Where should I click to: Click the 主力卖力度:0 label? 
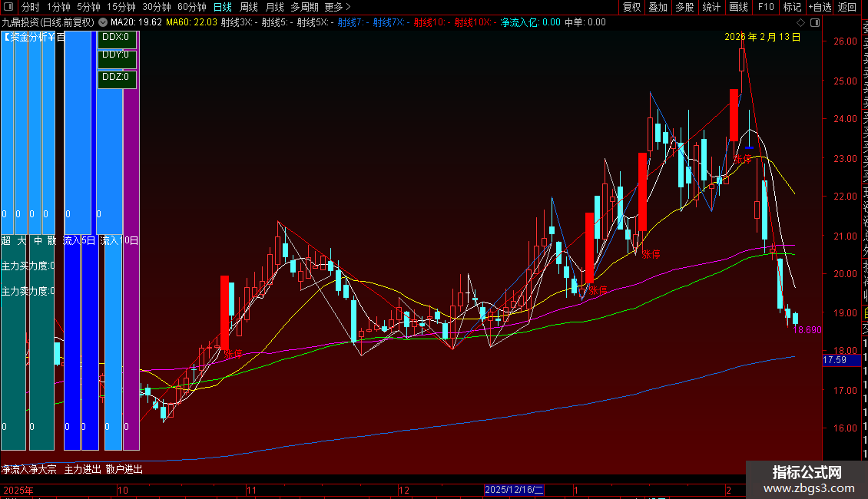28,291
